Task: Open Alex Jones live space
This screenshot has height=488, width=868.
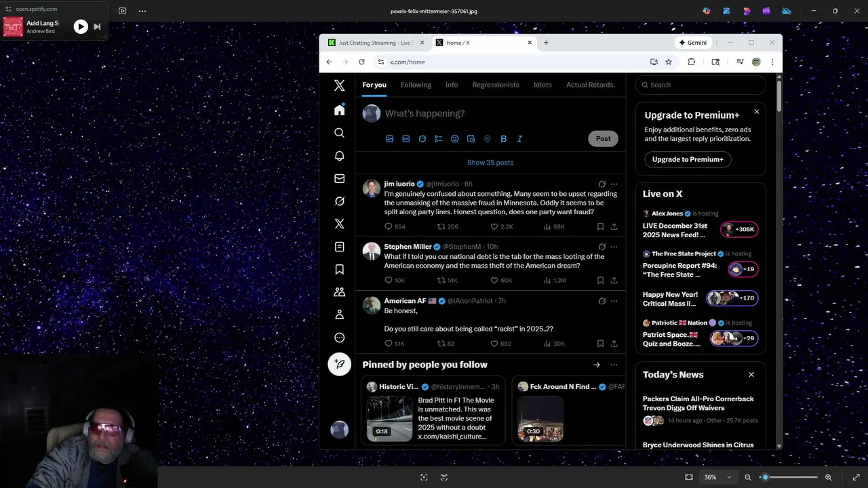Action: tap(700, 224)
